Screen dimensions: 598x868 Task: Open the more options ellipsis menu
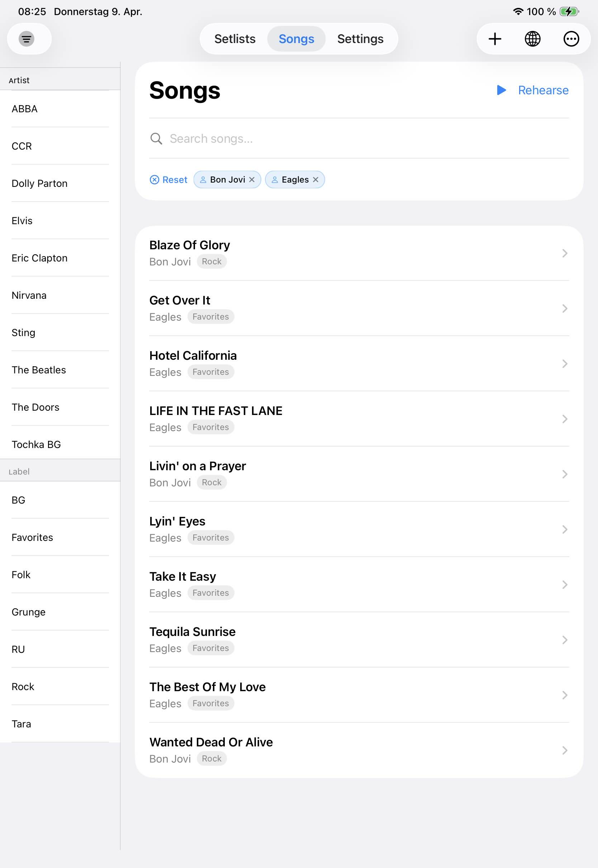pyautogui.click(x=571, y=39)
